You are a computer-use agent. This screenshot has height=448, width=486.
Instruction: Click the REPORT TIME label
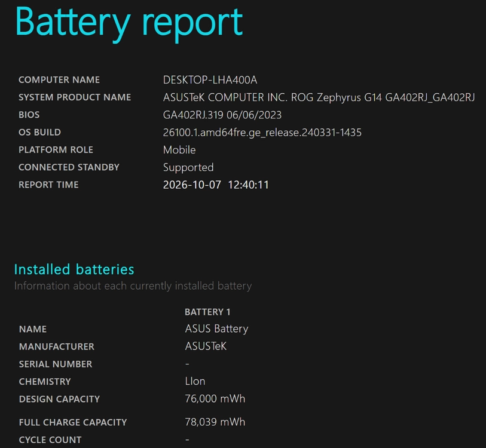coord(48,185)
